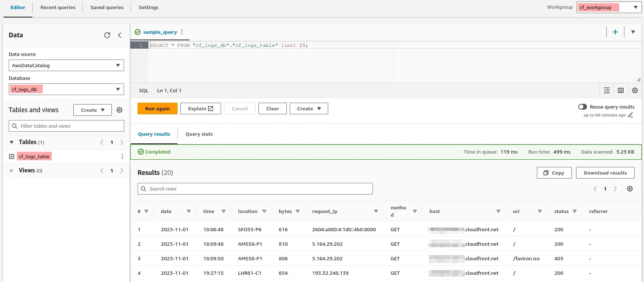Click time 18:06:48 cell
This screenshot has height=282, width=644.
pos(213,229)
